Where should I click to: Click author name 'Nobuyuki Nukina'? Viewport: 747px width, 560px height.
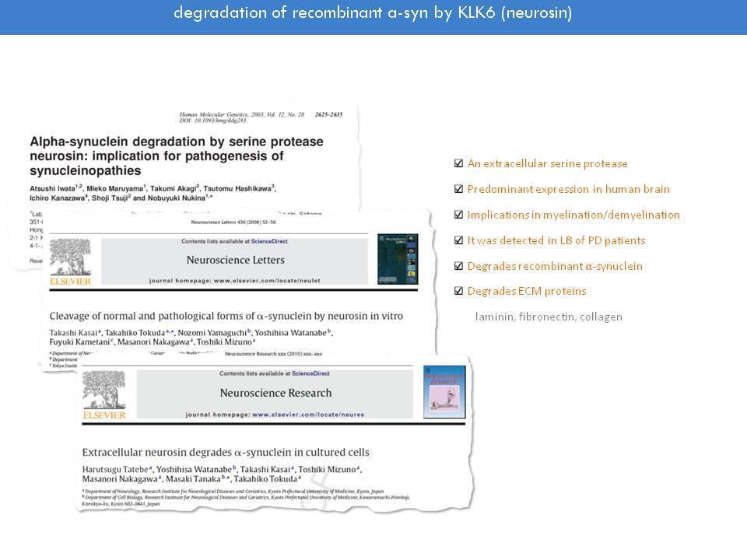coord(177,198)
